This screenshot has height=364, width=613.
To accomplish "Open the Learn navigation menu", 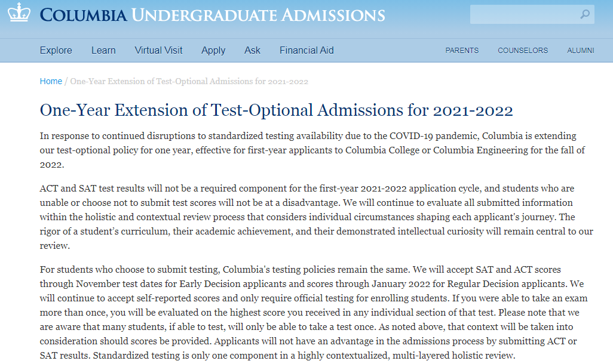I will [x=103, y=50].
